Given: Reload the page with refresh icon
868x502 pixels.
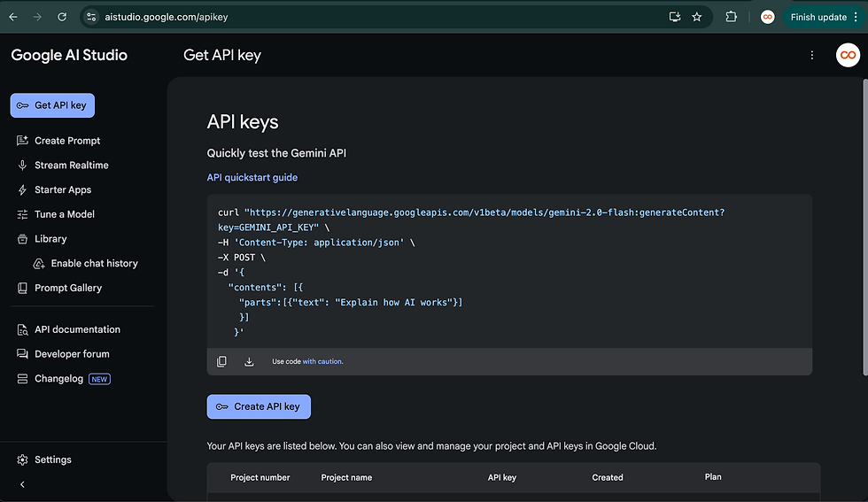Looking at the screenshot, I should tap(62, 17).
